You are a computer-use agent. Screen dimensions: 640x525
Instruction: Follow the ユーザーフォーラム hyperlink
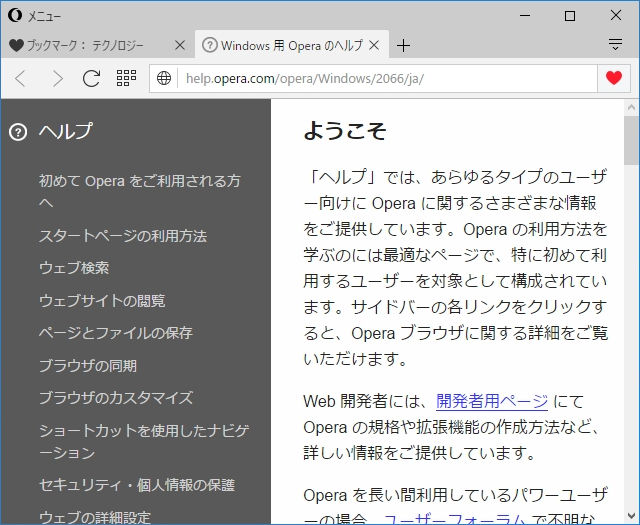point(455,519)
